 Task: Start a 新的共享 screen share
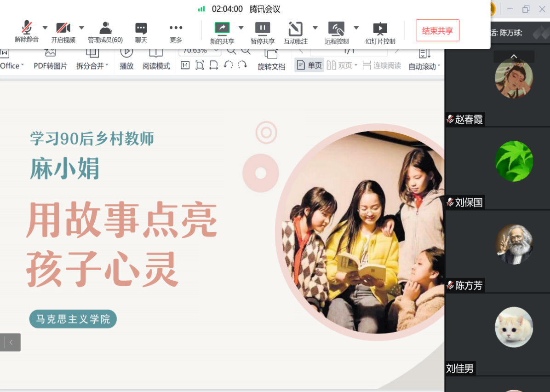point(222,29)
